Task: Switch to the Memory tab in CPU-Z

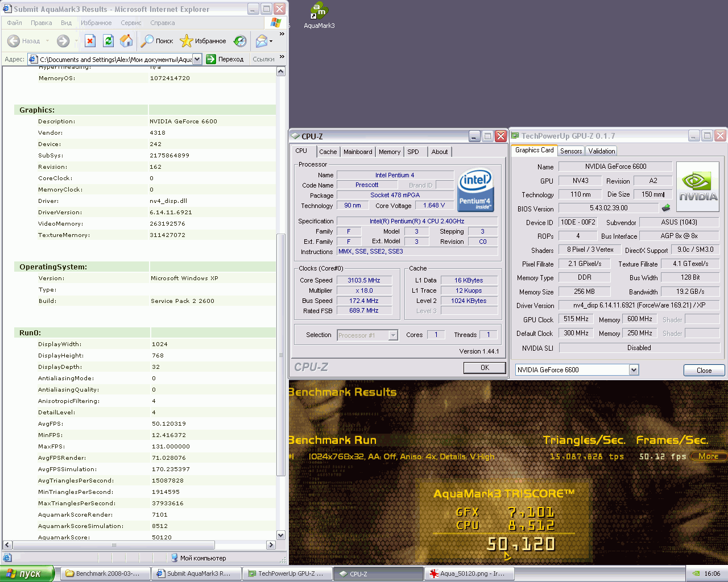Action: coord(390,152)
